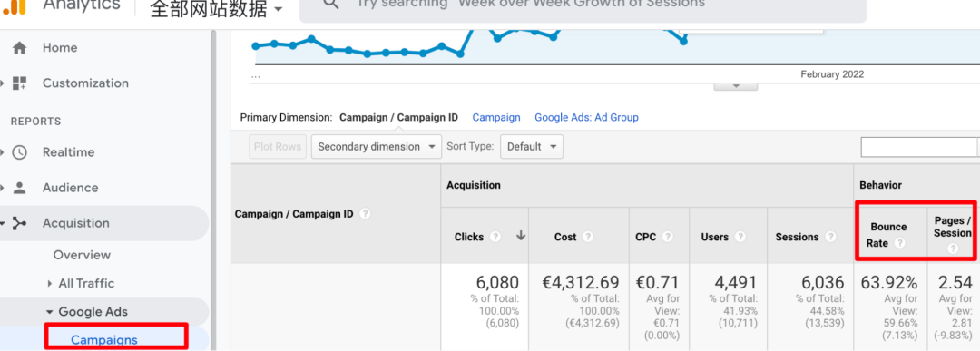Click the Acquisition branching arrows icon
The height and width of the screenshot is (351, 980).
(x=19, y=223)
